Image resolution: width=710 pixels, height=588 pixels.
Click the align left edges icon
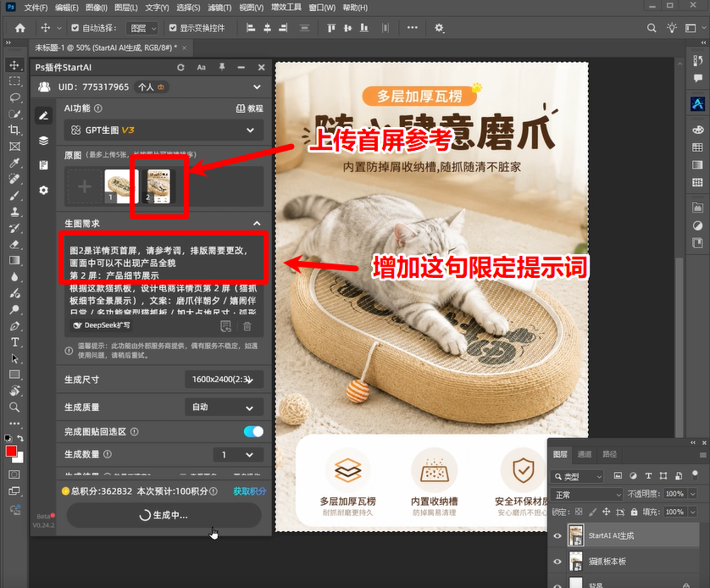point(251,28)
